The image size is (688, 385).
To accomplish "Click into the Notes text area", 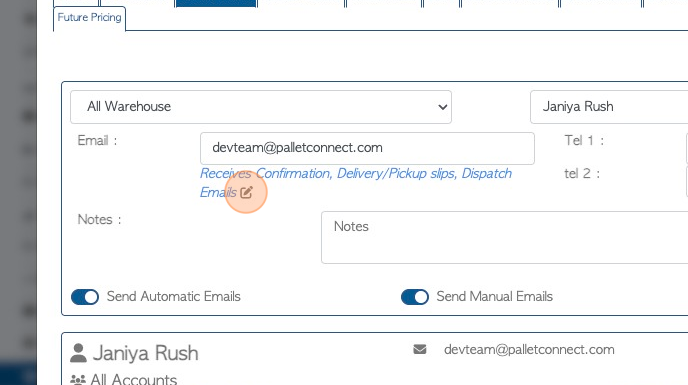I will coord(505,237).
